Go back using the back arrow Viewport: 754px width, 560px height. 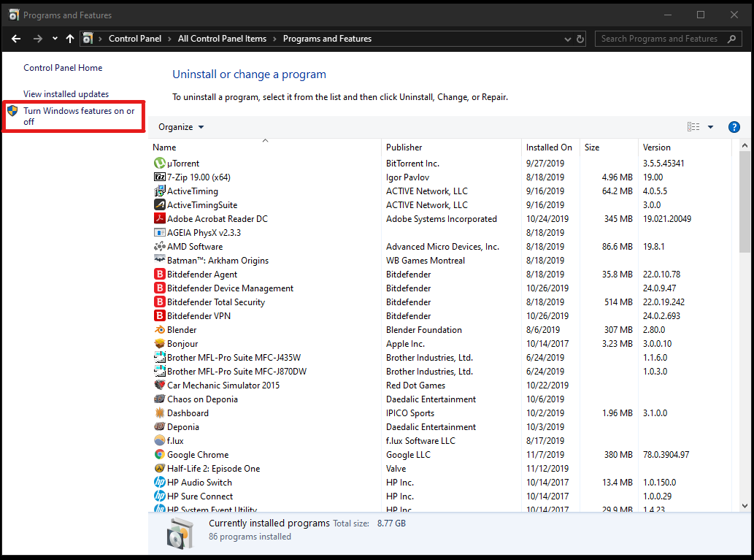(16, 39)
